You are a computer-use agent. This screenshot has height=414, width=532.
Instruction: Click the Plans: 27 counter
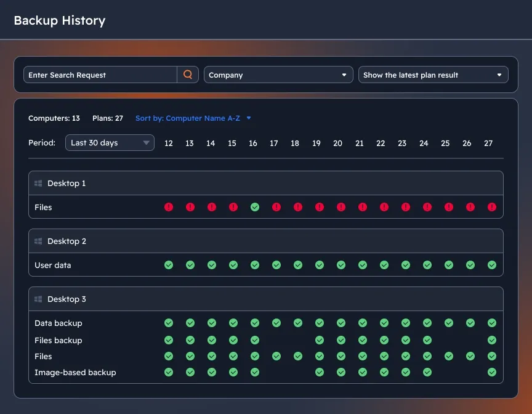107,118
